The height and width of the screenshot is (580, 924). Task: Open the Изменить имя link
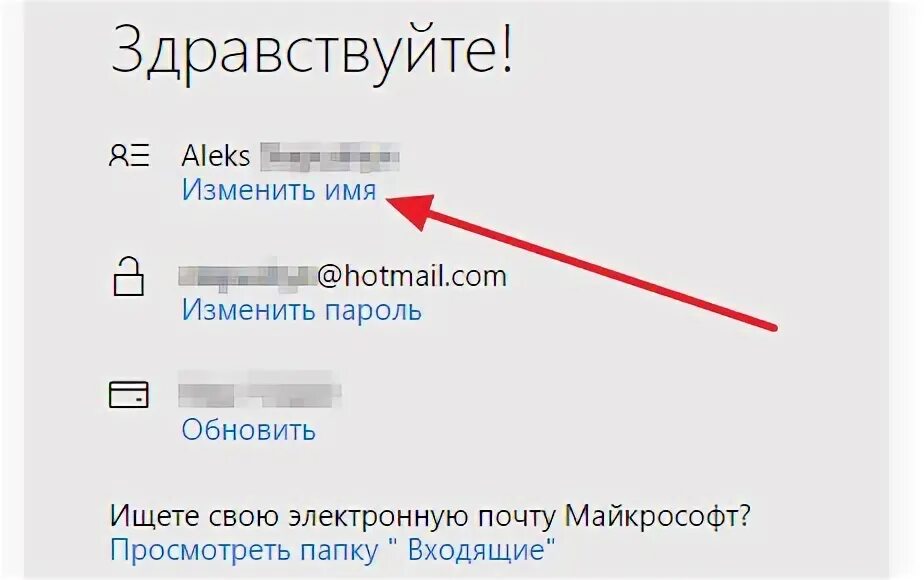[279, 190]
